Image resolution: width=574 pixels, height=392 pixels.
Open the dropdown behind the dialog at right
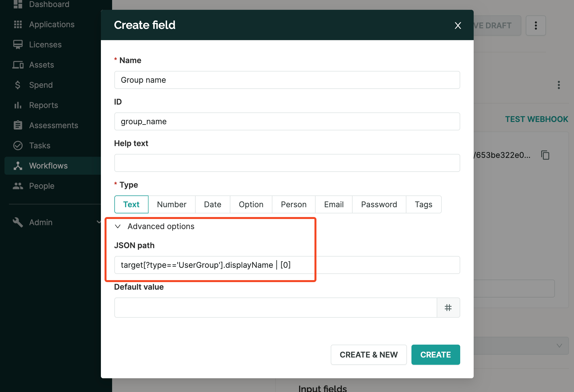(x=521, y=346)
